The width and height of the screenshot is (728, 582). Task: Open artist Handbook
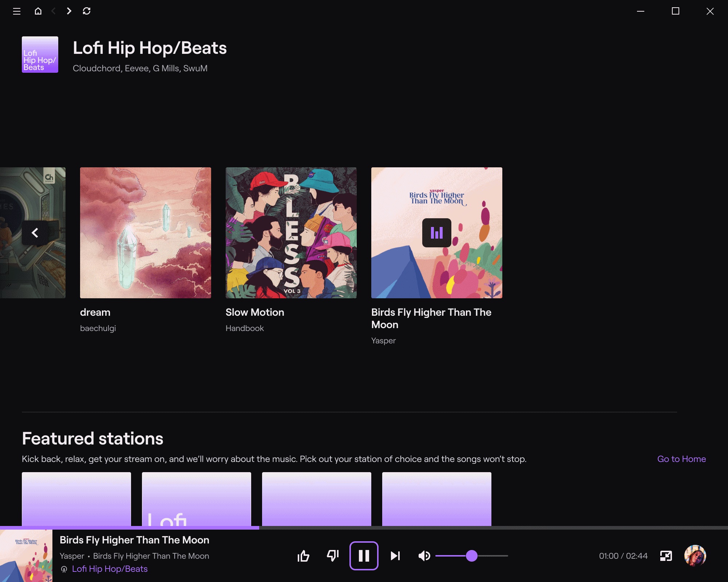click(x=245, y=328)
